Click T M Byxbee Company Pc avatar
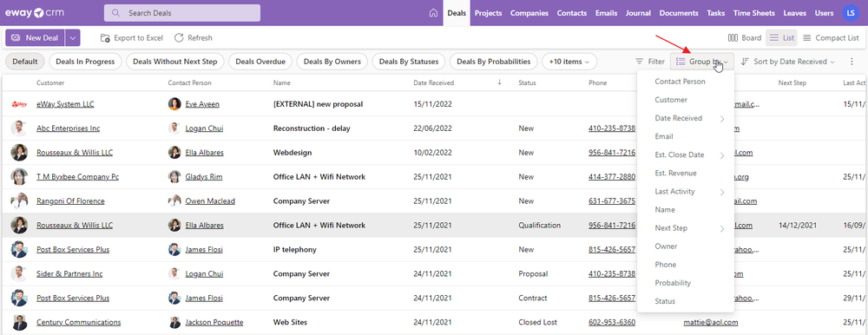 19,177
